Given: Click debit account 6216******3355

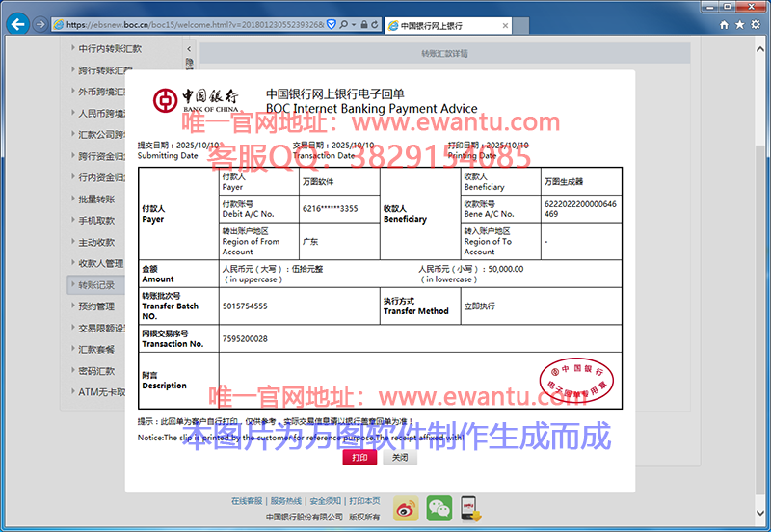Looking at the screenshot, I should 330,208.
